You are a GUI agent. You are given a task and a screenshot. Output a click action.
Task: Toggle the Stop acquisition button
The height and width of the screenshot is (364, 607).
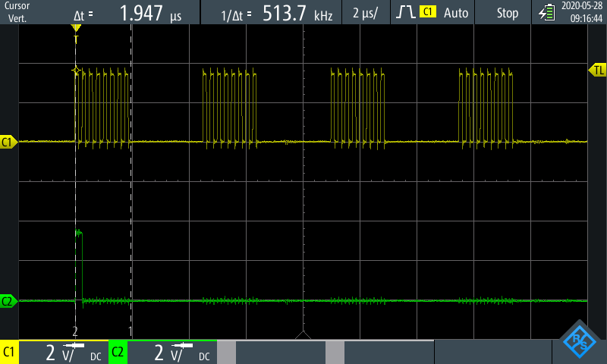click(x=508, y=13)
